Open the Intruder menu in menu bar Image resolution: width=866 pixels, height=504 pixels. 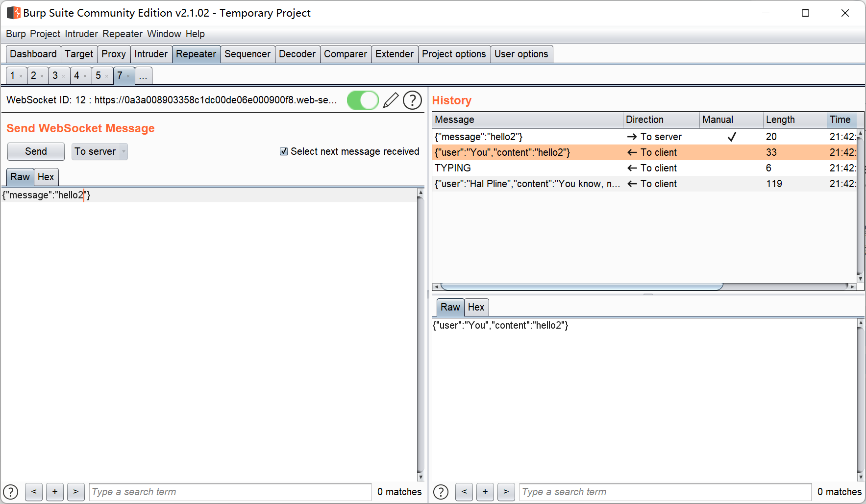pyautogui.click(x=81, y=34)
